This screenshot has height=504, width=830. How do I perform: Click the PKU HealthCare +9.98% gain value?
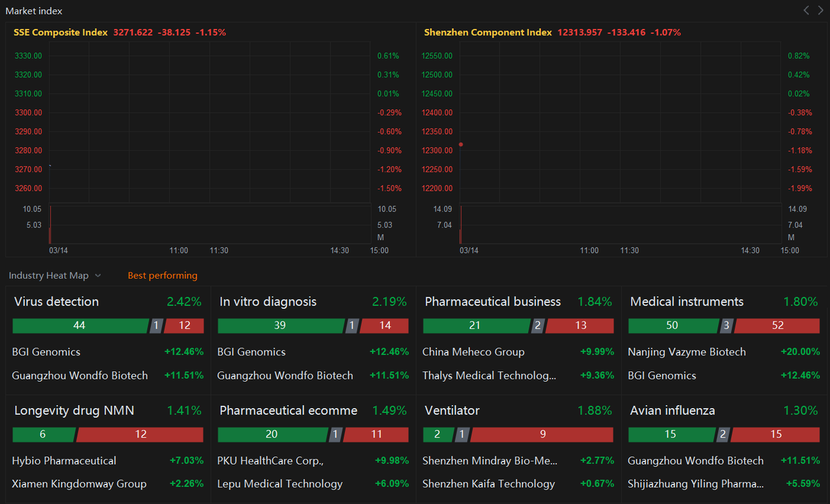392,460
